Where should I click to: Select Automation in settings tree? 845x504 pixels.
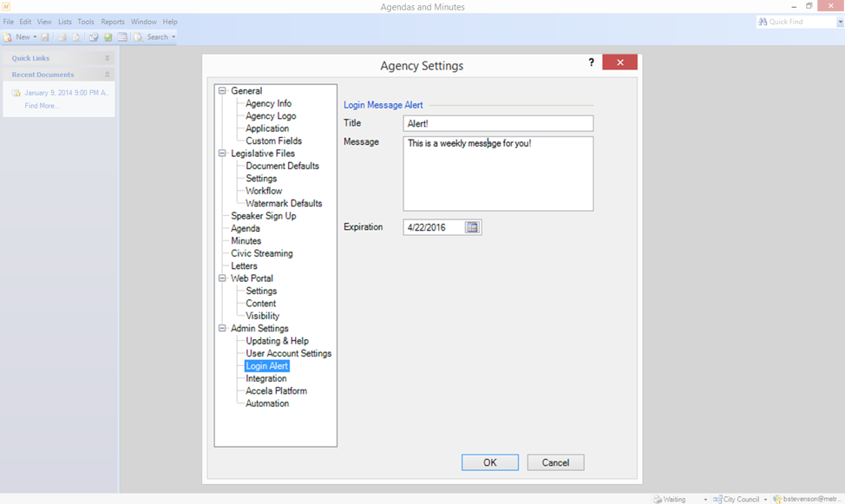pos(267,403)
